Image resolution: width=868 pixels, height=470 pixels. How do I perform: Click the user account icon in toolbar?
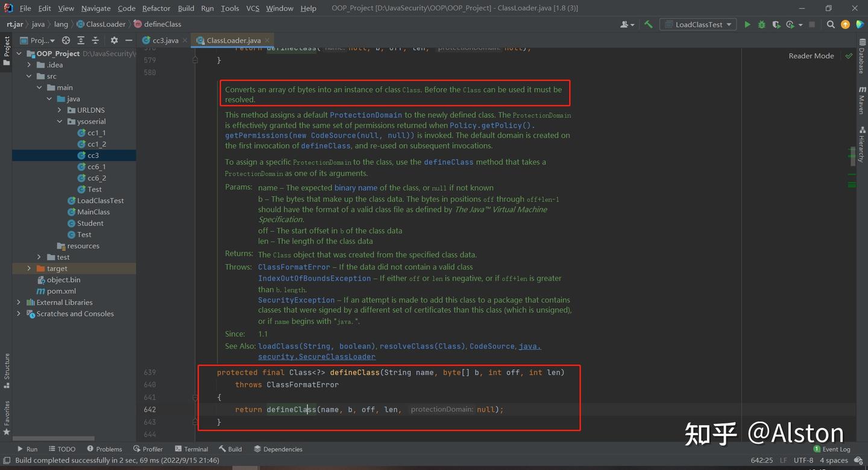(627, 25)
